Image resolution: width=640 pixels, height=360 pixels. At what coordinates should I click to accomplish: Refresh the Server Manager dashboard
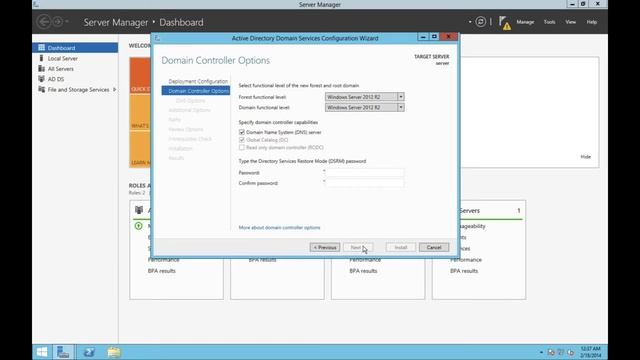tap(481, 22)
